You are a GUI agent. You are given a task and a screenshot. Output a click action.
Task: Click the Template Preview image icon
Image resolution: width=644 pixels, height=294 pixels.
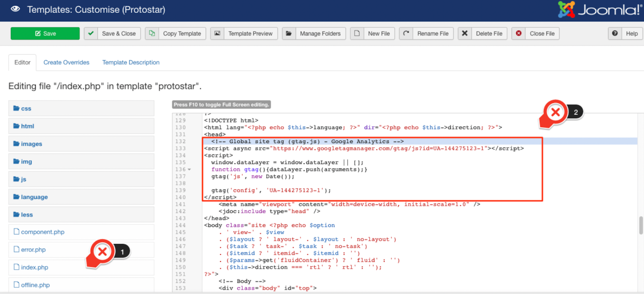(217, 33)
